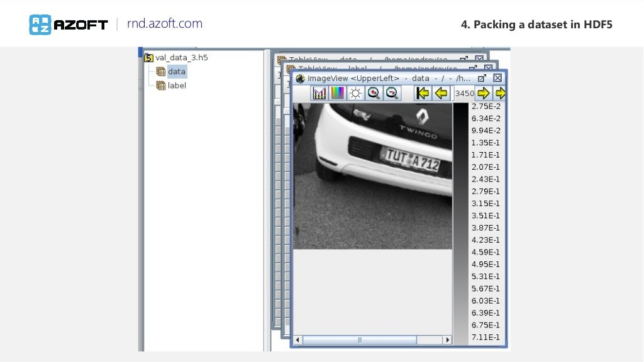Click the 7.11E-1 scale value
The width and height of the screenshot is (644, 362).
(x=486, y=337)
